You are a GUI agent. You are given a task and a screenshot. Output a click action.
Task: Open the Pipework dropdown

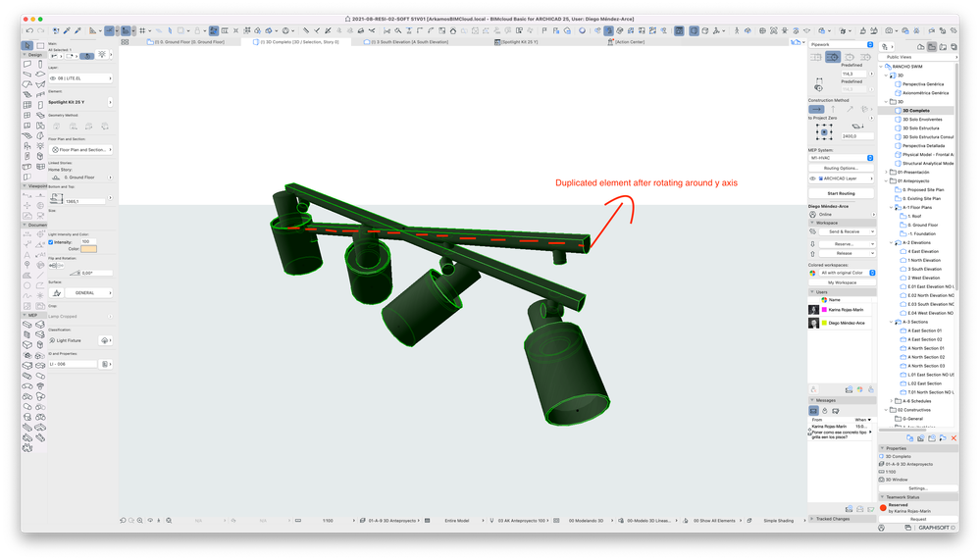coord(842,44)
